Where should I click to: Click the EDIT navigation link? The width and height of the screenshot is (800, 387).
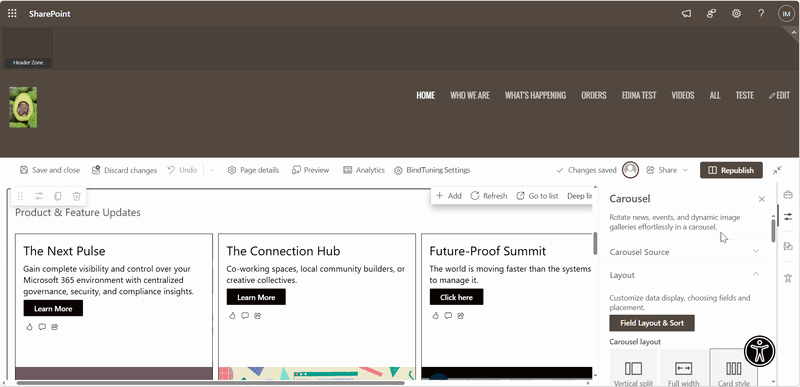point(779,95)
